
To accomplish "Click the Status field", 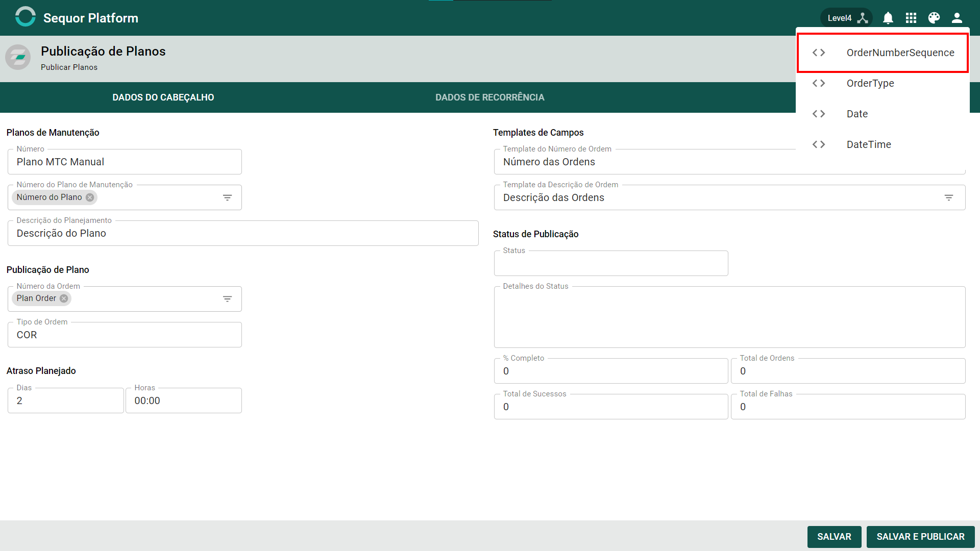I will 611,263.
